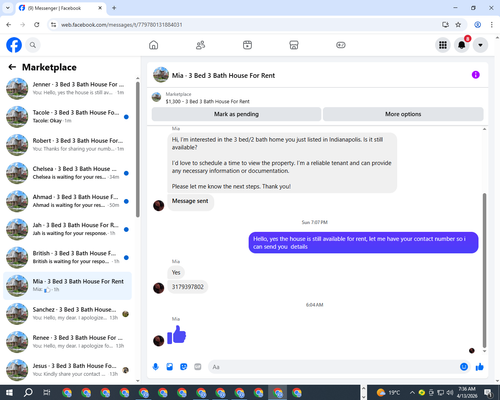Open the Gaming controller icon

341,45
